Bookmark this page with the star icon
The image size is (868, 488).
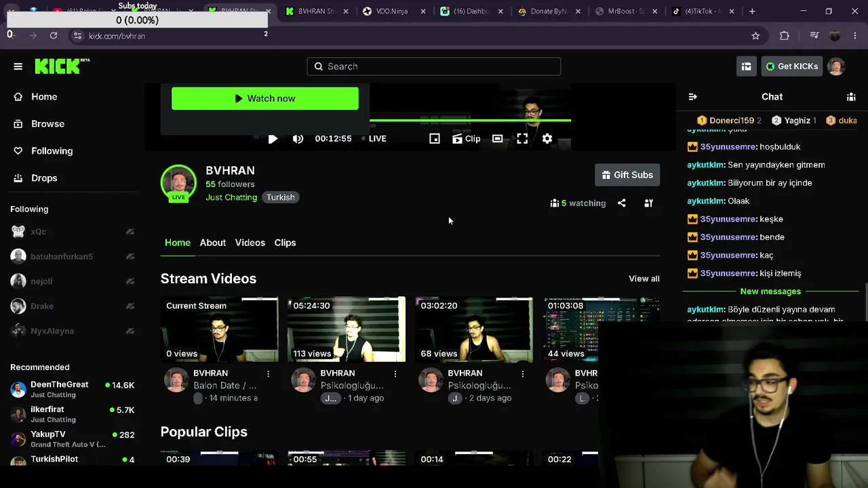click(x=755, y=36)
